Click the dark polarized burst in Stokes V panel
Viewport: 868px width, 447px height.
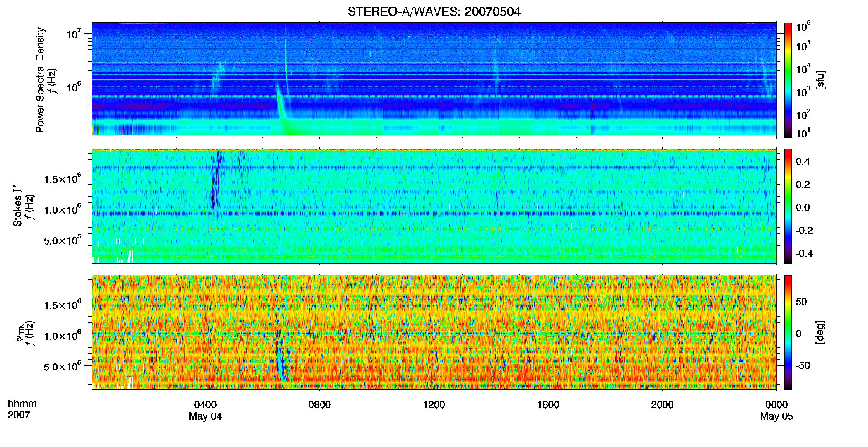click(x=215, y=180)
